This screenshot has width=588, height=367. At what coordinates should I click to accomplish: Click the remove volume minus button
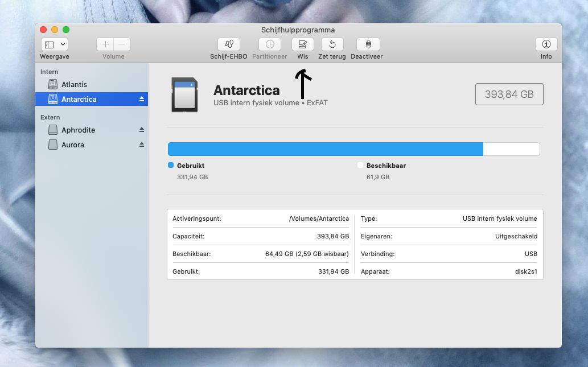pyautogui.click(x=122, y=44)
